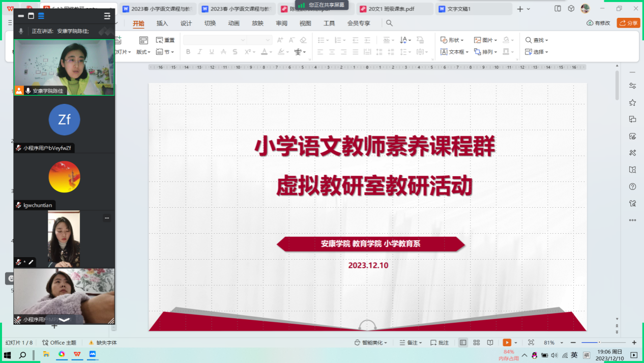This screenshot has width=644, height=363.
Task: Expand the 智能美化 dropdown in status bar
Action: click(371, 343)
